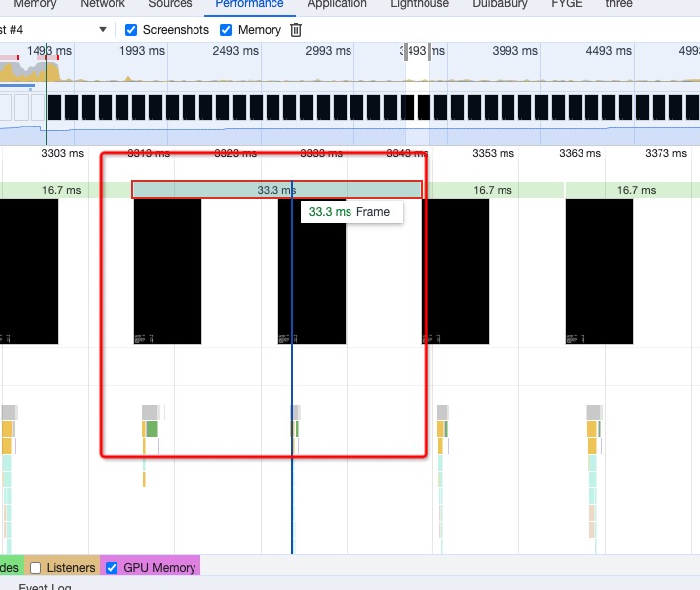This screenshot has width=700, height=590.
Task: Click the screenshot thumbnail below 3303 ms
Action: coord(29,271)
